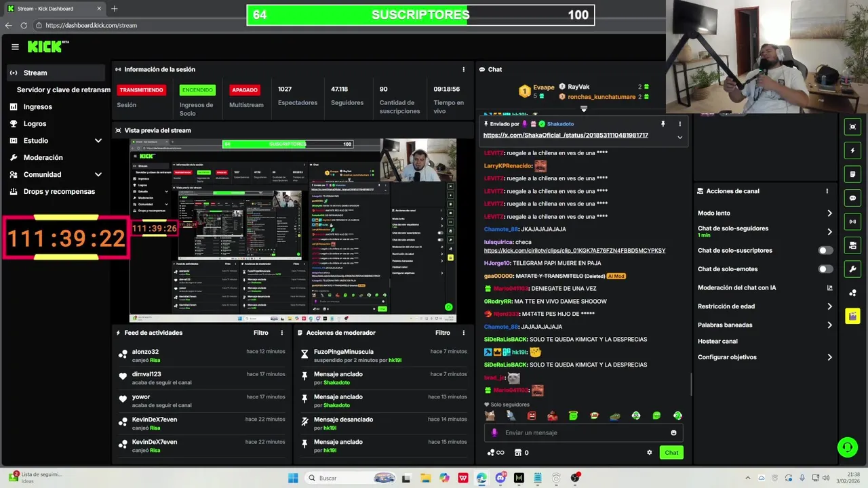Open Restricción de edad settings
Viewport: 868px width, 488px height.
[765, 306]
